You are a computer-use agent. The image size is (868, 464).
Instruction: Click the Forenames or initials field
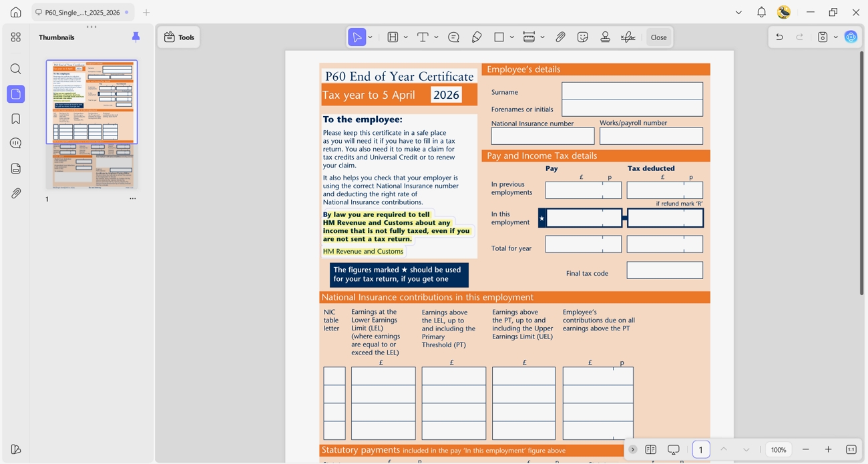pos(632,108)
